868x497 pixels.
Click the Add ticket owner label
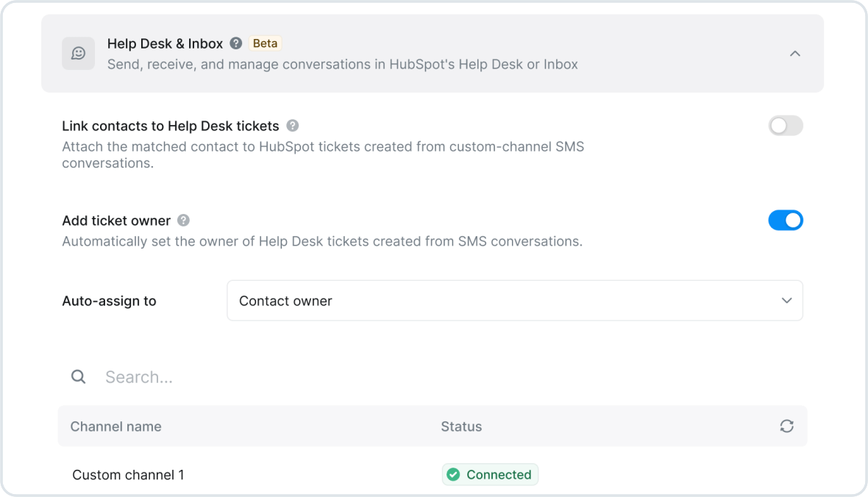click(116, 221)
